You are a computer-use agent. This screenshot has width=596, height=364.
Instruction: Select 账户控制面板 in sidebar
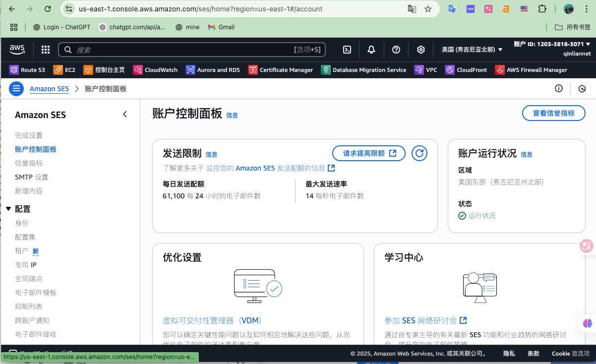(36, 149)
